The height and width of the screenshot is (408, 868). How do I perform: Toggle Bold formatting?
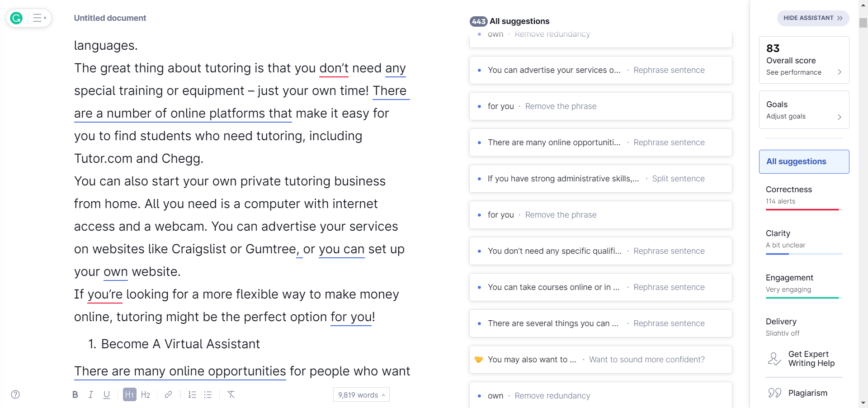coord(75,394)
